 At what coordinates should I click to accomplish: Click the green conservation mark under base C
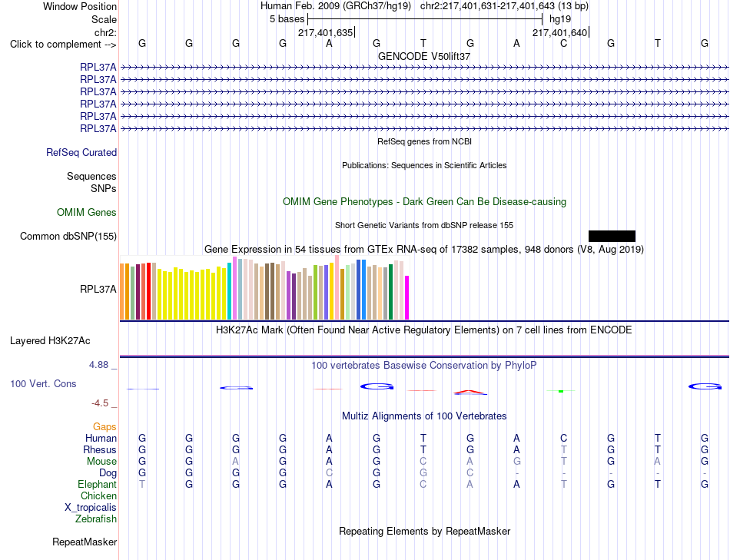(561, 391)
